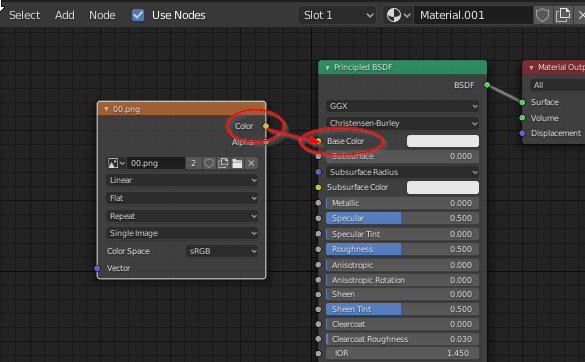Expand the Subsurface Radius dropdown

pyautogui.click(x=402, y=172)
